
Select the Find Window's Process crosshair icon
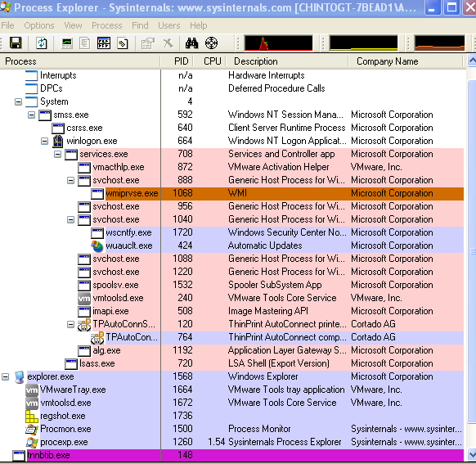(211, 43)
